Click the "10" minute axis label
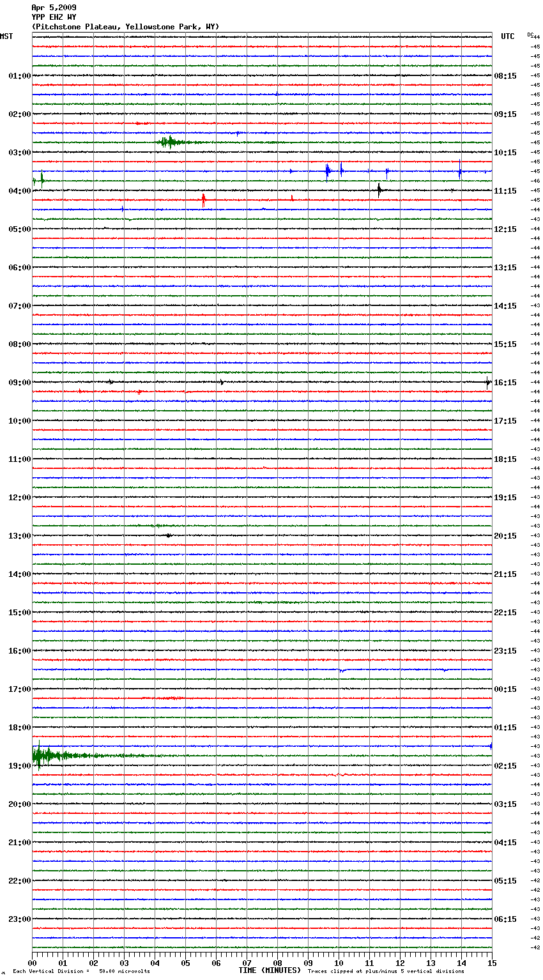Image resolution: width=543 pixels, height=980 pixels. point(339,963)
